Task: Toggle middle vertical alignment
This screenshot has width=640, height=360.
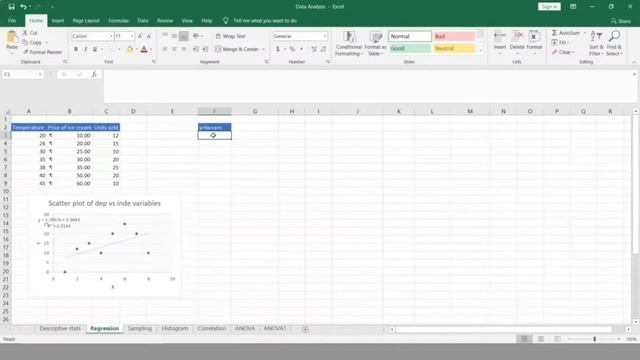Action: [174, 36]
